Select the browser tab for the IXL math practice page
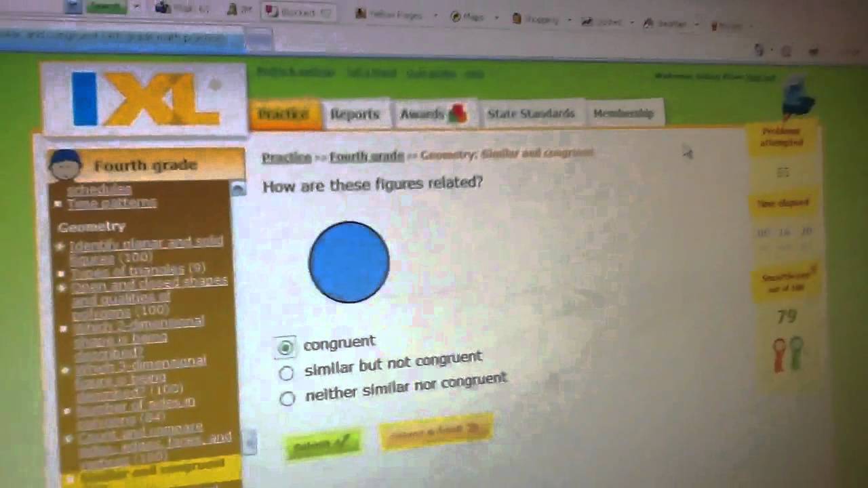 [122, 39]
